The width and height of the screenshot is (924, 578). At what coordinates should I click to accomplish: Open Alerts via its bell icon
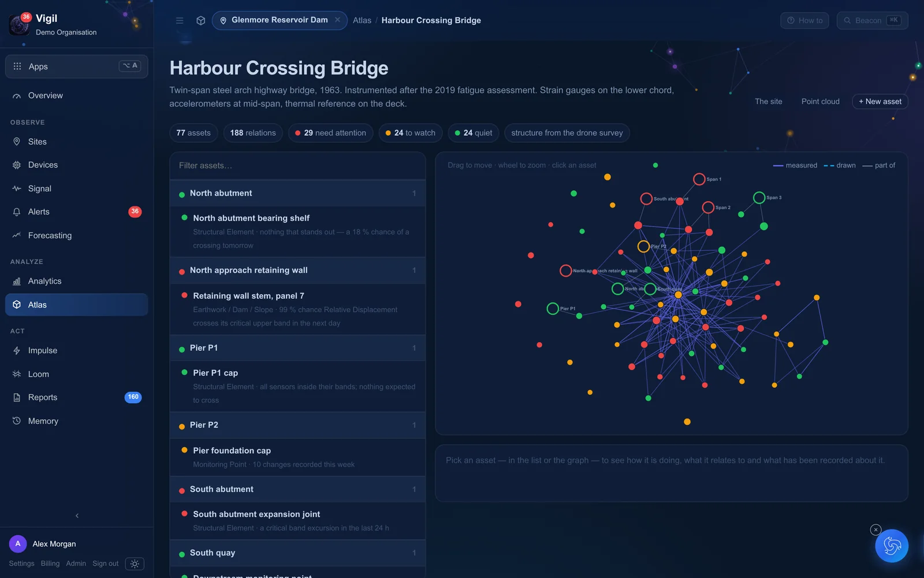[17, 212]
